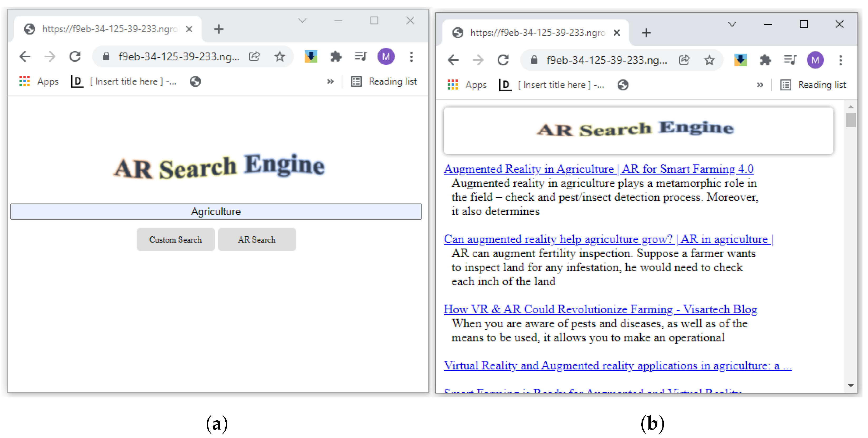Click the AR Search button
The width and height of the screenshot is (868, 438).
[x=257, y=240]
